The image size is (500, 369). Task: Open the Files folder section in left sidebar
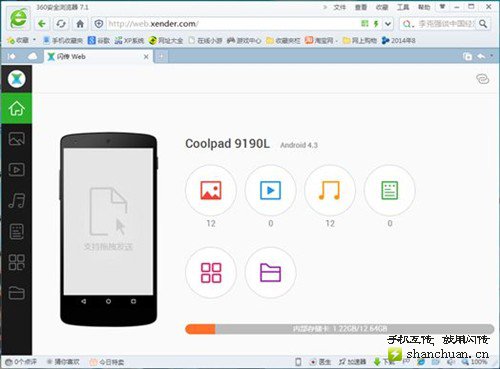click(x=16, y=293)
